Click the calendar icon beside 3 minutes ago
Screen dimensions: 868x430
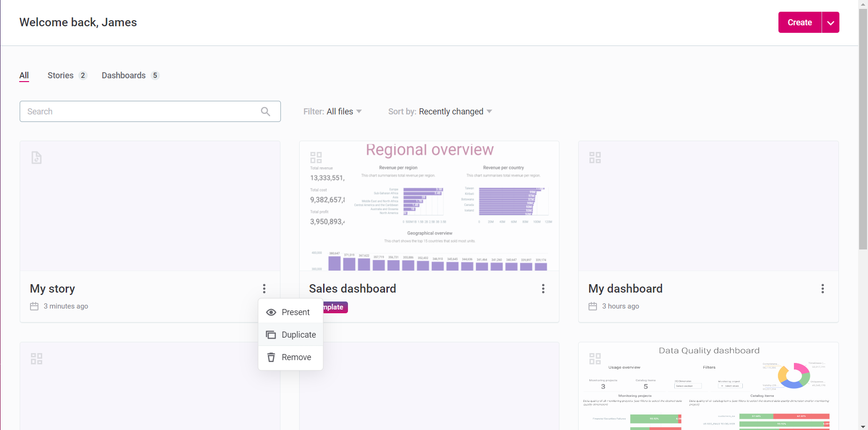(x=34, y=306)
